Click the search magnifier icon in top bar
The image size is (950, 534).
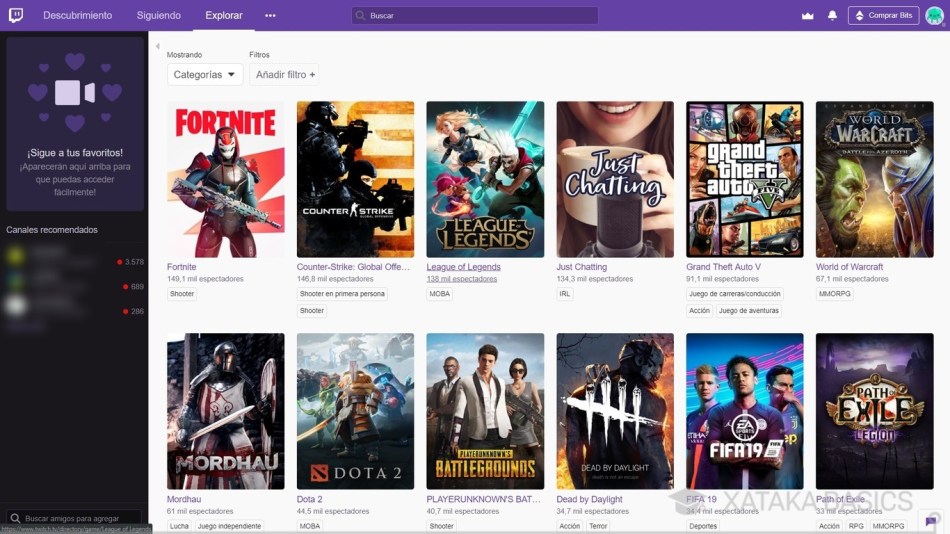[360, 16]
